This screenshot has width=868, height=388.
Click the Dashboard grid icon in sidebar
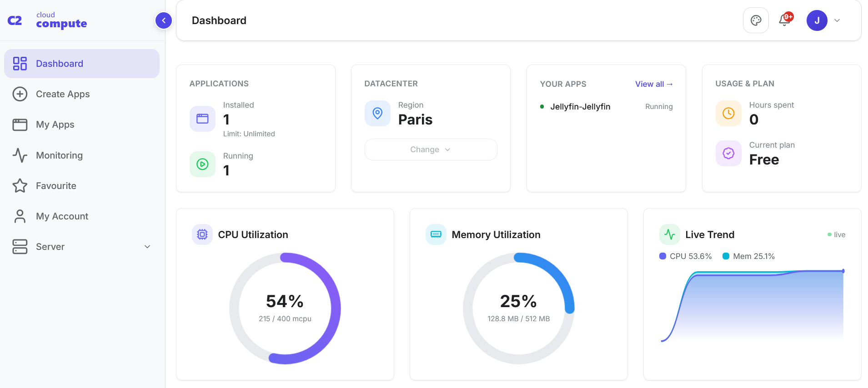(20, 64)
